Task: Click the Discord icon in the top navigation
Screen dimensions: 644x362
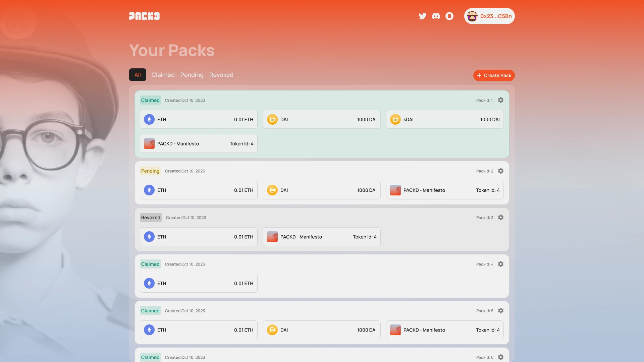Action: (436, 16)
